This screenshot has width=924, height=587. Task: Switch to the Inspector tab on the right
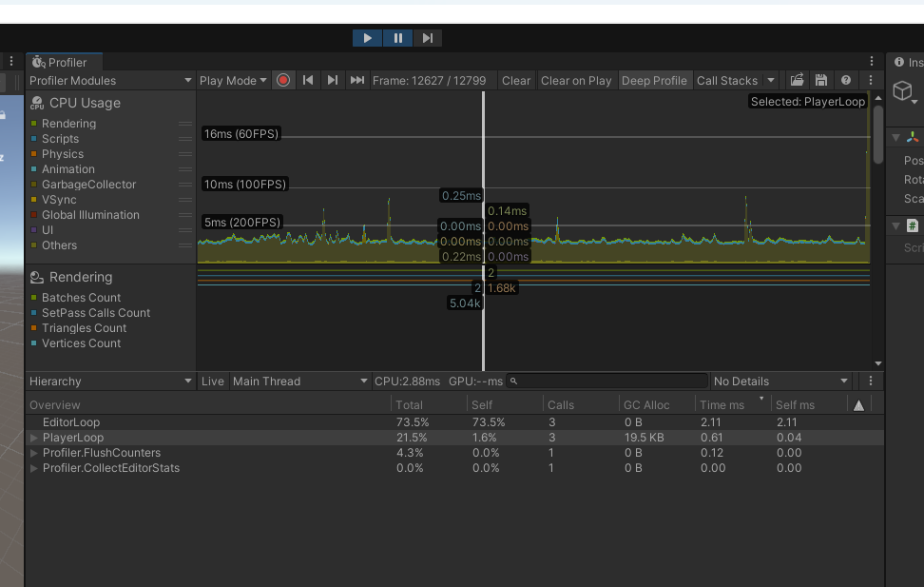[x=911, y=60]
